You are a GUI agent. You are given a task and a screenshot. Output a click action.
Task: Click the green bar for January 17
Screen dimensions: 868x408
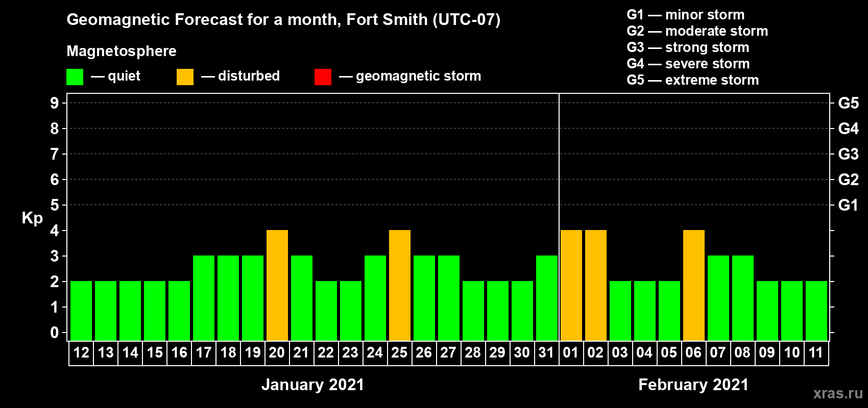[204, 298]
